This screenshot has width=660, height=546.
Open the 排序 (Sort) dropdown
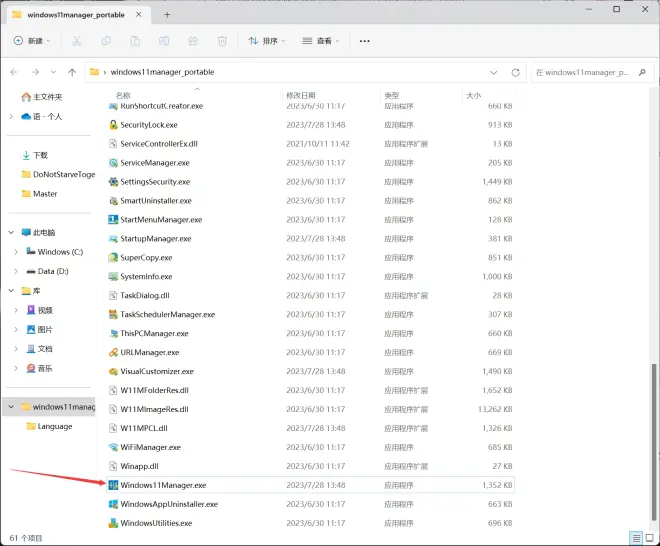pyautogui.click(x=267, y=41)
